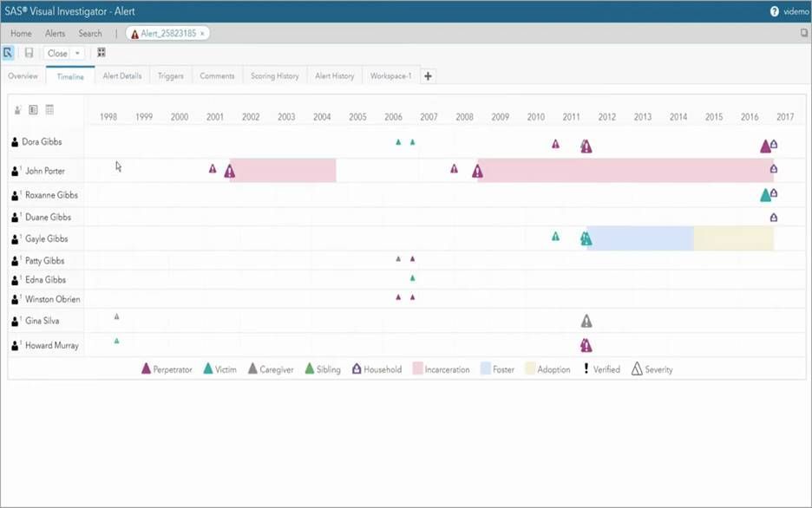The width and height of the screenshot is (812, 508).
Task: Click the Sibling legend icon
Action: [310, 368]
